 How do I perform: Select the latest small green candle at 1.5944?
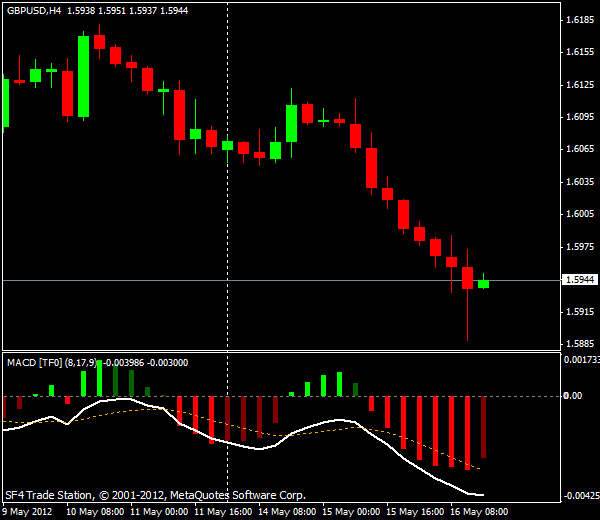pos(483,284)
